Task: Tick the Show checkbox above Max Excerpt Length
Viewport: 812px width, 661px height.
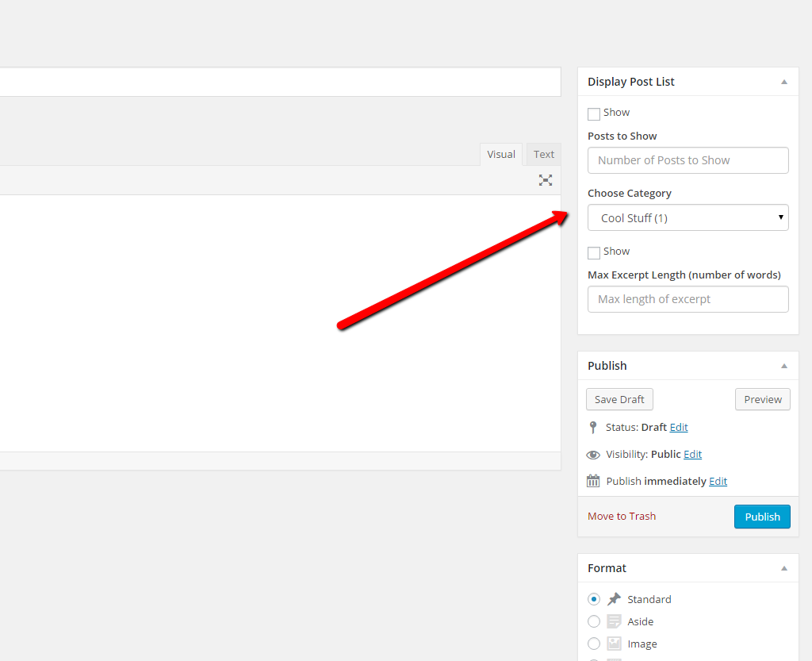Action: click(594, 252)
